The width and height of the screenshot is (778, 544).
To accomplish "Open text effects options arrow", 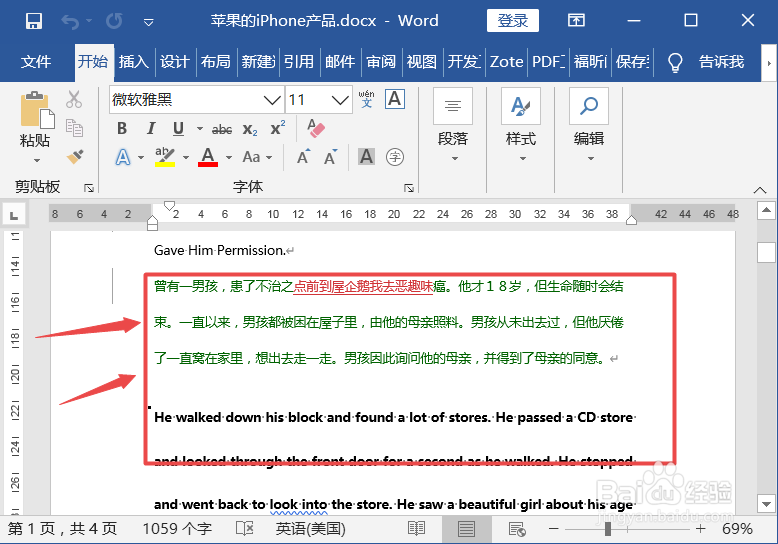I will pos(141,158).
